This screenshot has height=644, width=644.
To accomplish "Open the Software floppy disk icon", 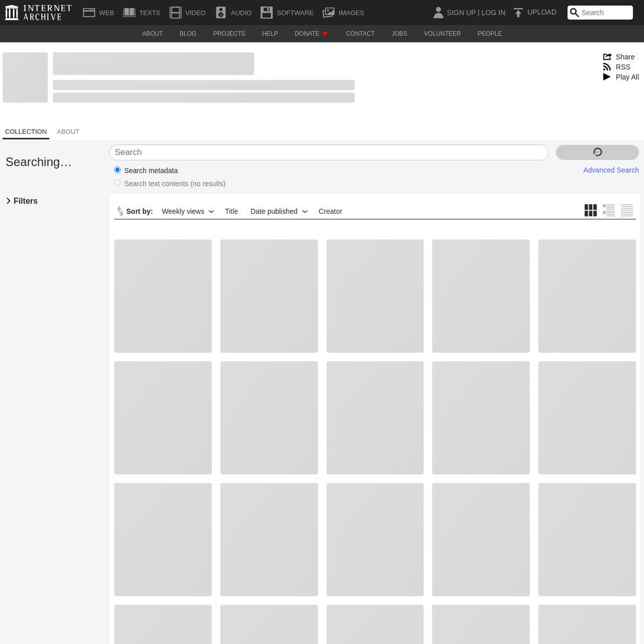I will (267, 12).
